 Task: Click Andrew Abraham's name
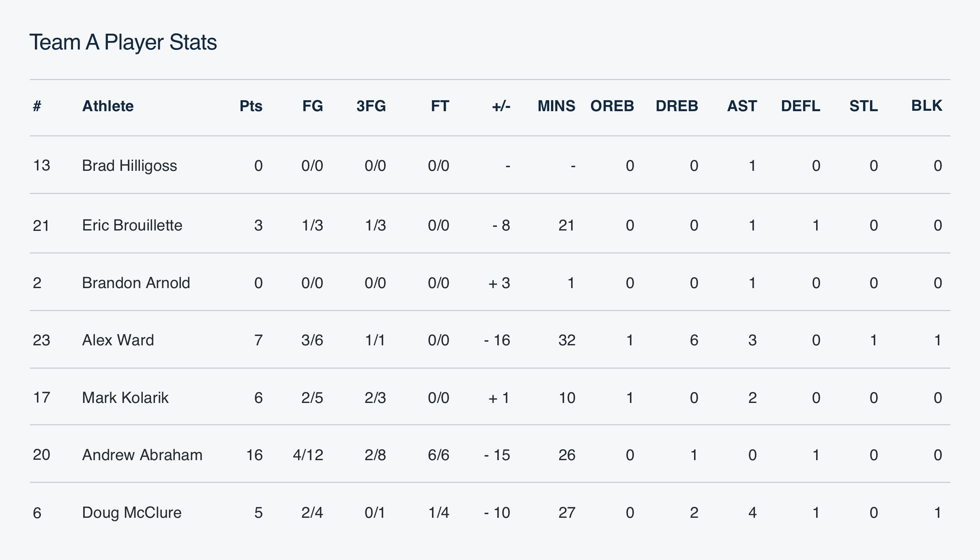tap(142, 455)
